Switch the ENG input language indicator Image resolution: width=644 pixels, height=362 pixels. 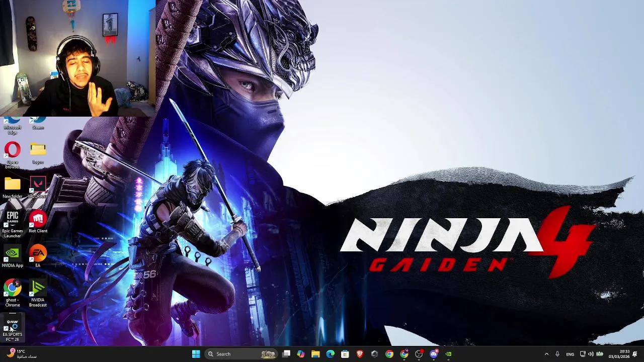tap(570, 354)
